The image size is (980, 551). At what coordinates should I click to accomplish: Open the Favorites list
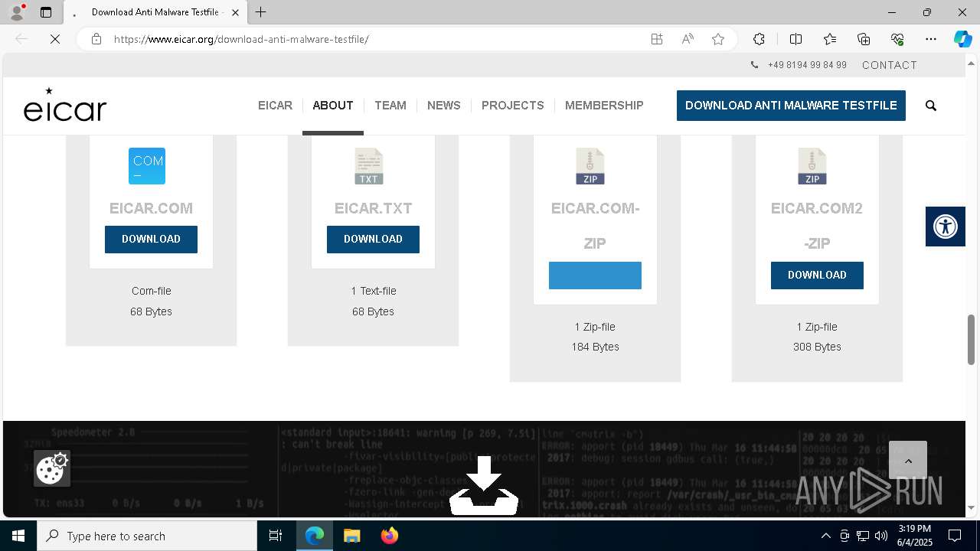(830, 39)
